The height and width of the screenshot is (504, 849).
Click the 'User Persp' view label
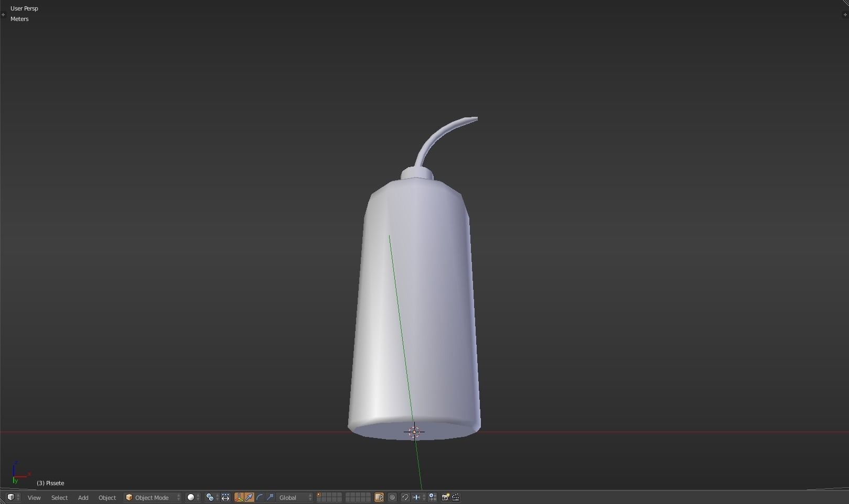[24, 8]
